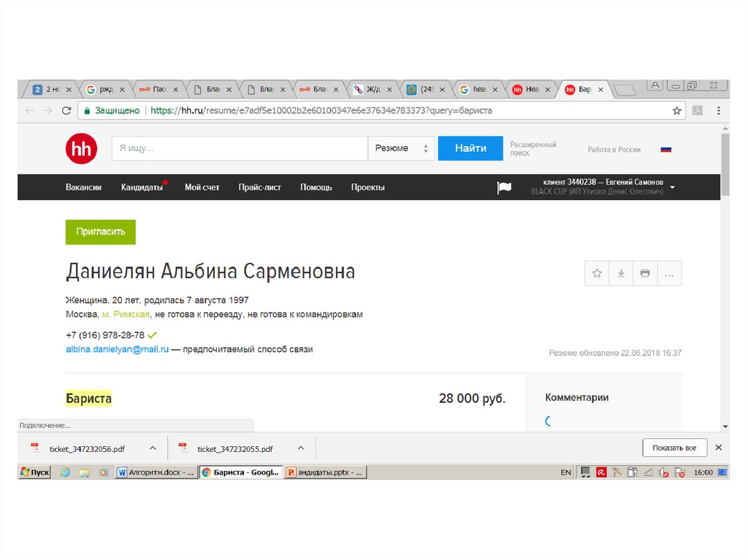Expand options for ticket_347232056.pdf download
This screenshot has width=748, height=560.
click(153, 448)
